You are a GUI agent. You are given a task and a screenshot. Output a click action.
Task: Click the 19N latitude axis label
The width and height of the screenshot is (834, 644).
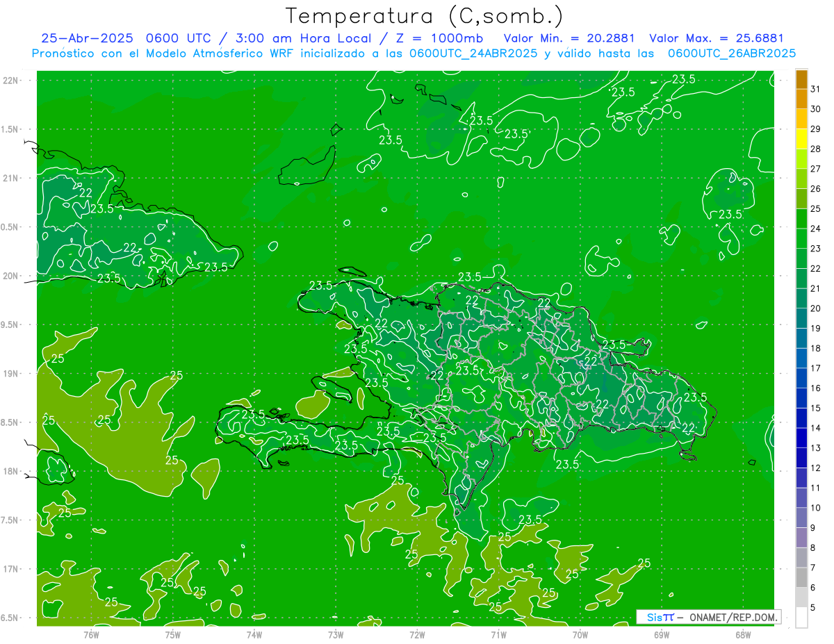click(10, 374)
